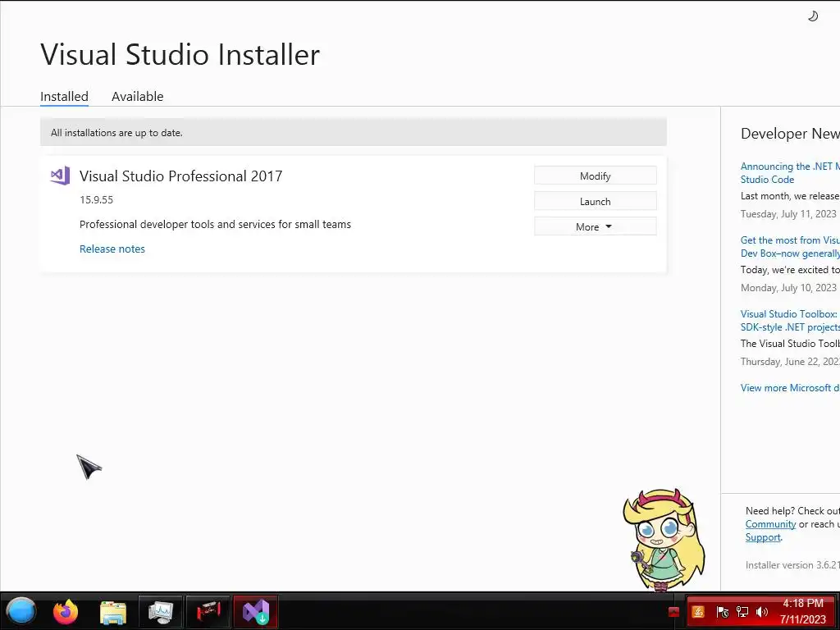Screen dimensions: 840x630
Task: Open the Action Center flag tray icon
Action: coord(722,612)
